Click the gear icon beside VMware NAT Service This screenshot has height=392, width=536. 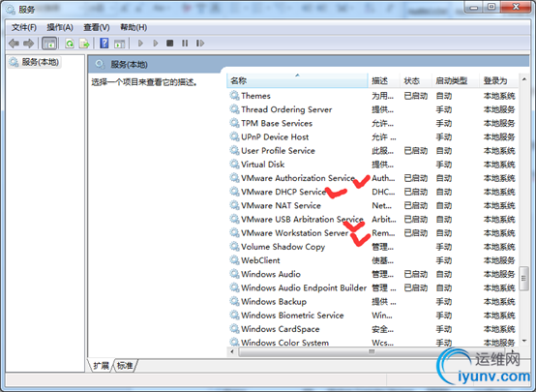coord(234,205)
